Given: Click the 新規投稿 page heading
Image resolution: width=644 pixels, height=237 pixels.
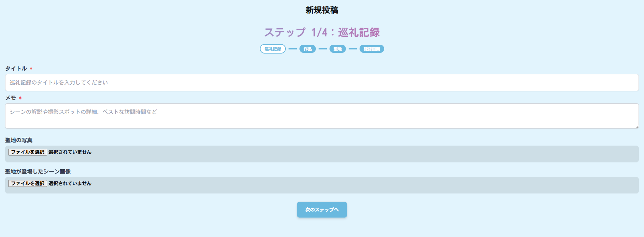Looking at the screenshot, I should pyautogui.click(x=322, y=10).
